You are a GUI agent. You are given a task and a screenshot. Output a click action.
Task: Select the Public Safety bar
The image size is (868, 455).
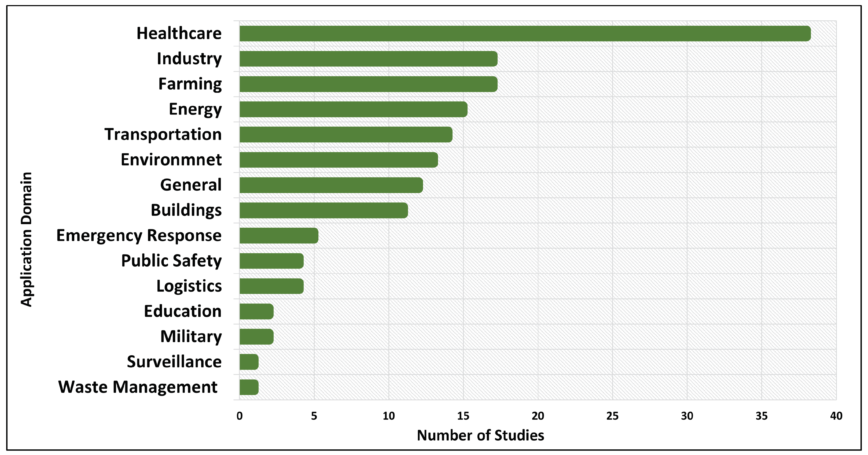coord(272,261)
